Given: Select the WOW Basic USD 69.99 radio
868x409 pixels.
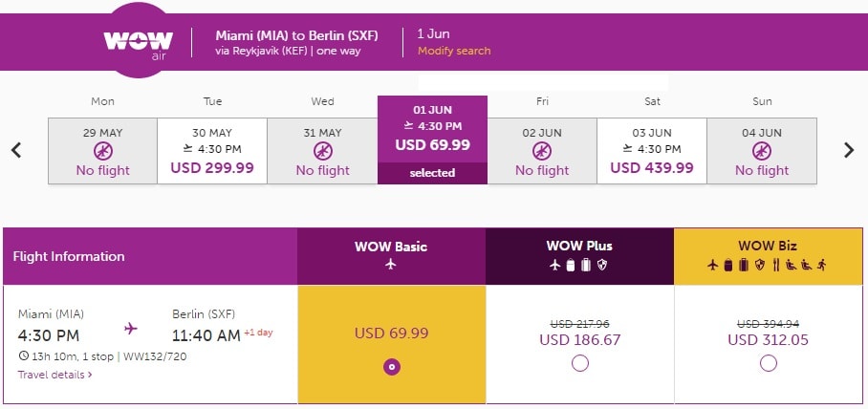Looking at the screenshot, I should (392, 367).
